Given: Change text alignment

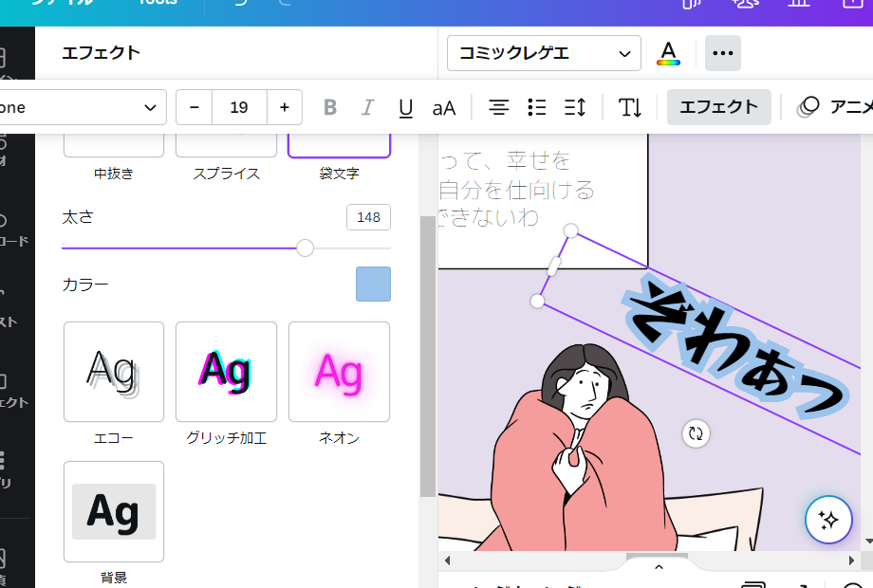Looking at the screenshot, I should pyautogui.click(x=499, y=107).
